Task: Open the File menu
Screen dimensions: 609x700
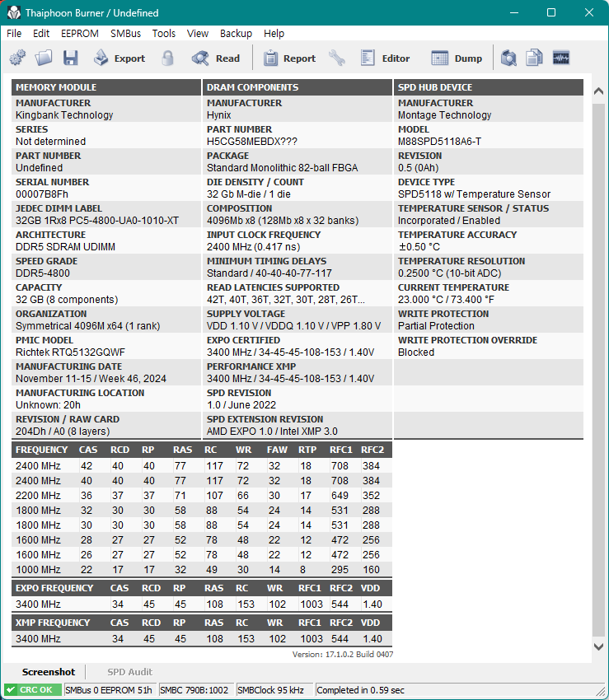Action: [x=14, y=34]
